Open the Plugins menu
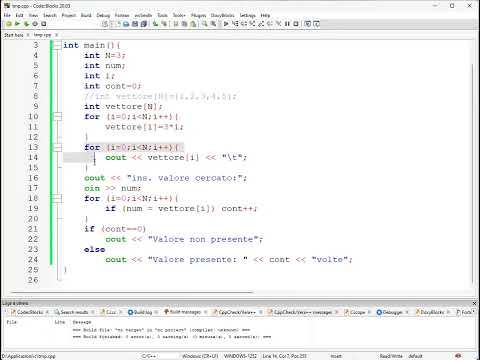The image size is (480, 360). click(x=198, y=15)
